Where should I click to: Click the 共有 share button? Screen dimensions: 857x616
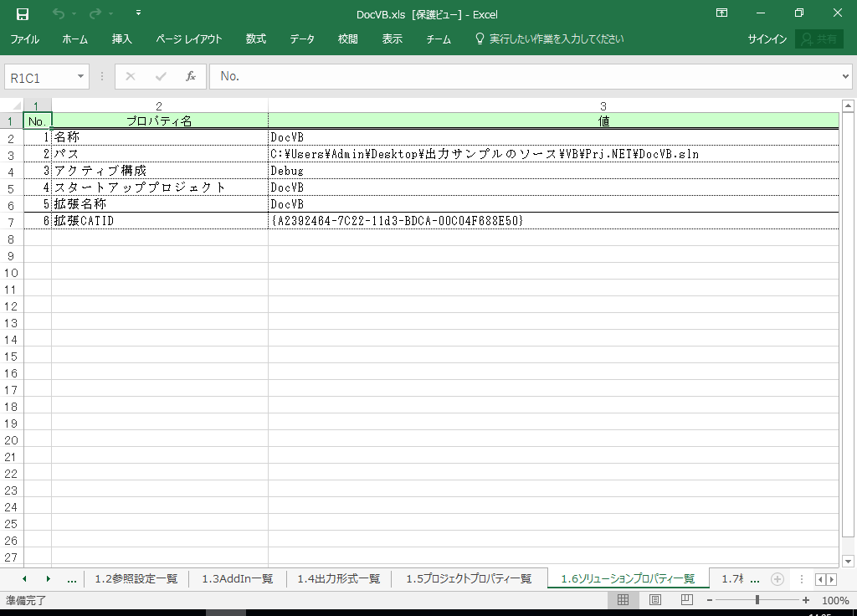[x=819, y=39]
